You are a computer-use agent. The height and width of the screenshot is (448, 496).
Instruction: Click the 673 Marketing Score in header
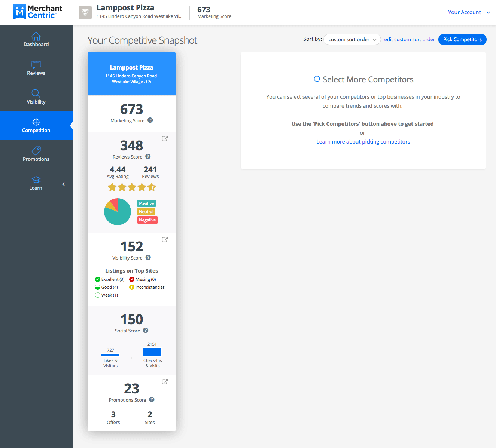[x=214, y=12]
